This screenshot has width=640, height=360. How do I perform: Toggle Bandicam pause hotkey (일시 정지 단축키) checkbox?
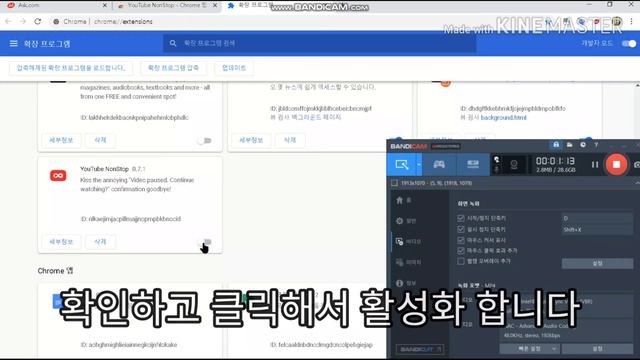point(461,229)
